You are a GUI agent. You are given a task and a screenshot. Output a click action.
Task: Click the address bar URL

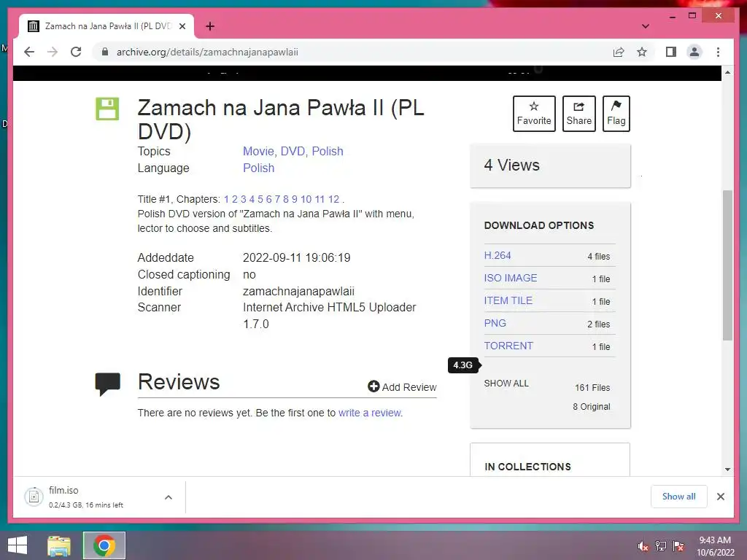point(207,52)
